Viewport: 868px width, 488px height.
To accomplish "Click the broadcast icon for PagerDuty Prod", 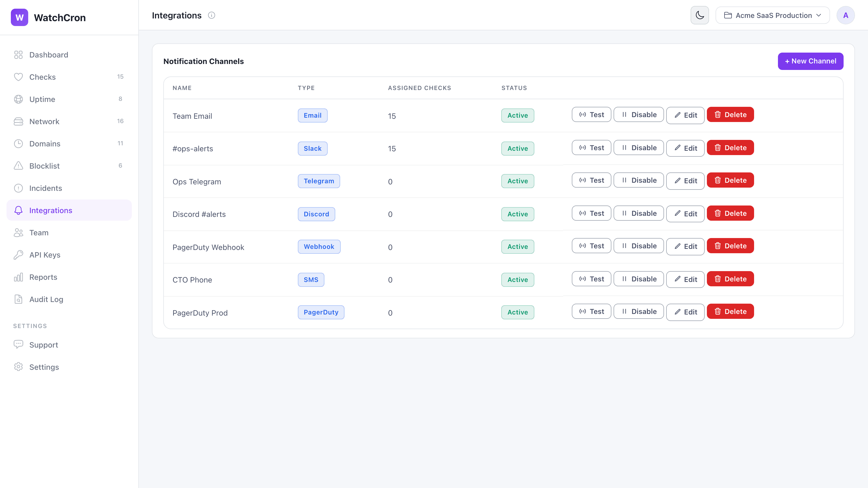I will point(583,312).
